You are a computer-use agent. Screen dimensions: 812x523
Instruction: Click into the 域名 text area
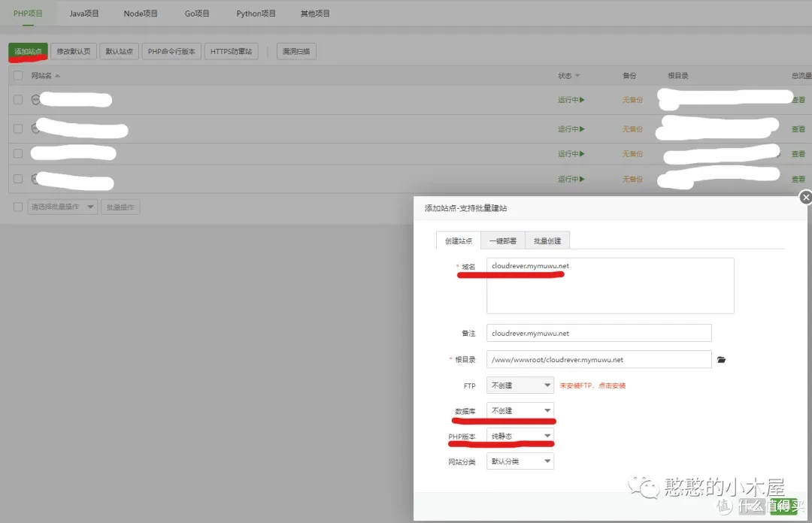click(610, 286)
